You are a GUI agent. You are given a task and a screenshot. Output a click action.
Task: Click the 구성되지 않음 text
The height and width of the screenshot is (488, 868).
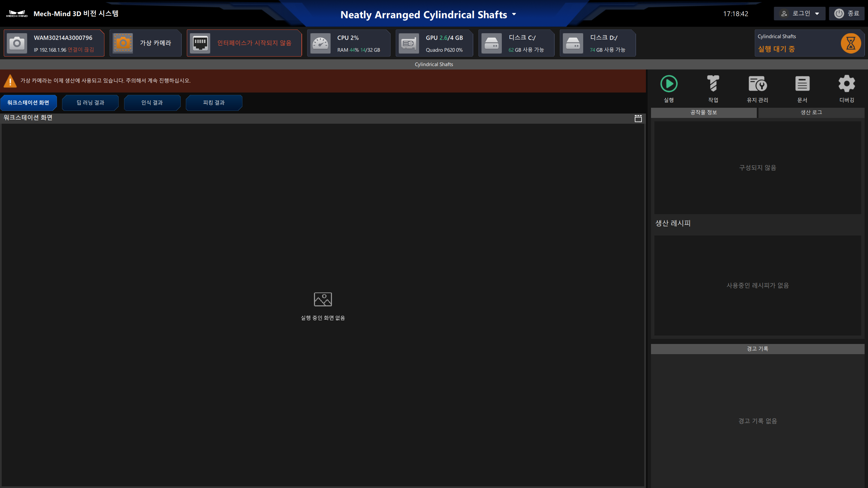757,168
